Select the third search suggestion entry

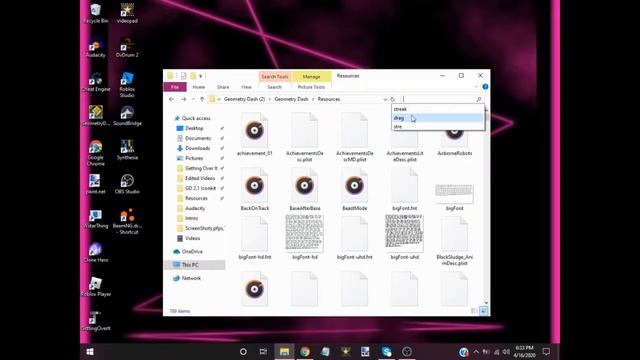point(437,127)
